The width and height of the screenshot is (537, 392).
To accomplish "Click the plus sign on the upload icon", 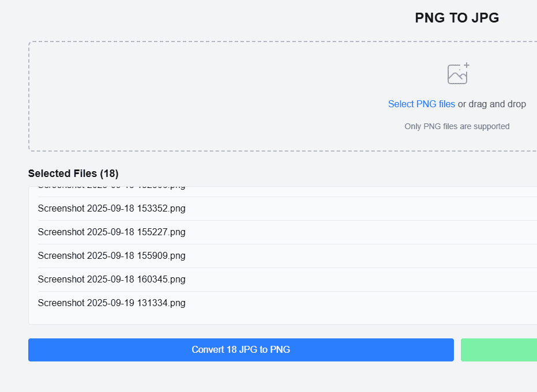I will pyautogui.click(x=467, y=66).
